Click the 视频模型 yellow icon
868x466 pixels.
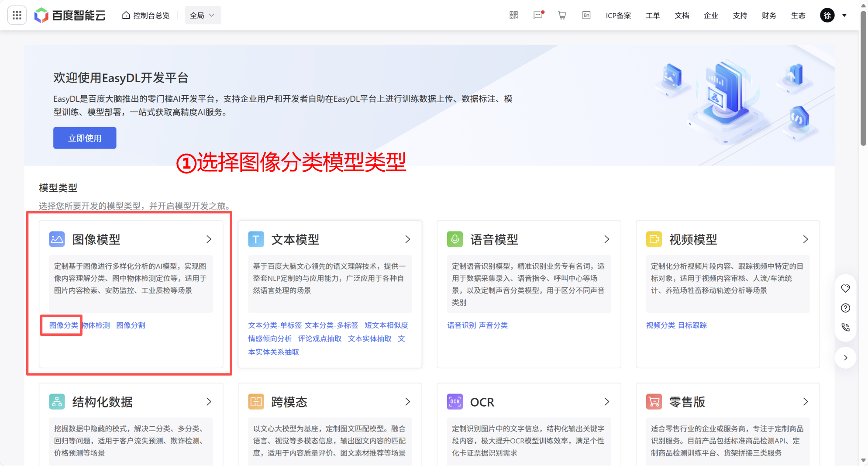pos(654,239)
